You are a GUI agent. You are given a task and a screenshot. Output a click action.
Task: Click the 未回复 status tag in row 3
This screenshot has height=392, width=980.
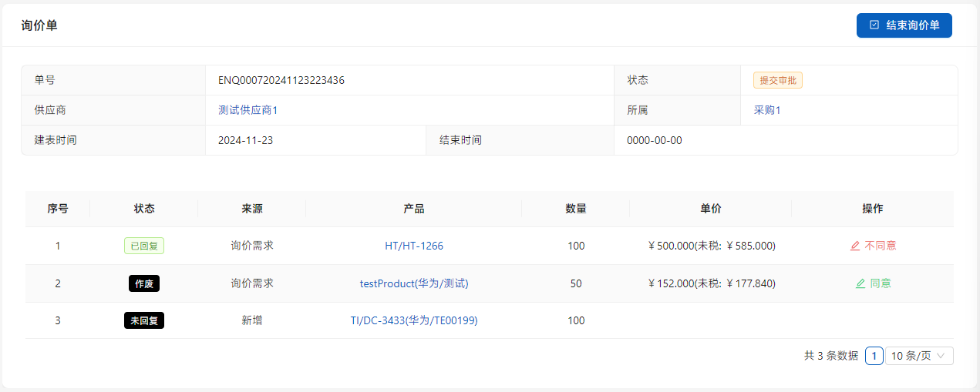(144, 320)
